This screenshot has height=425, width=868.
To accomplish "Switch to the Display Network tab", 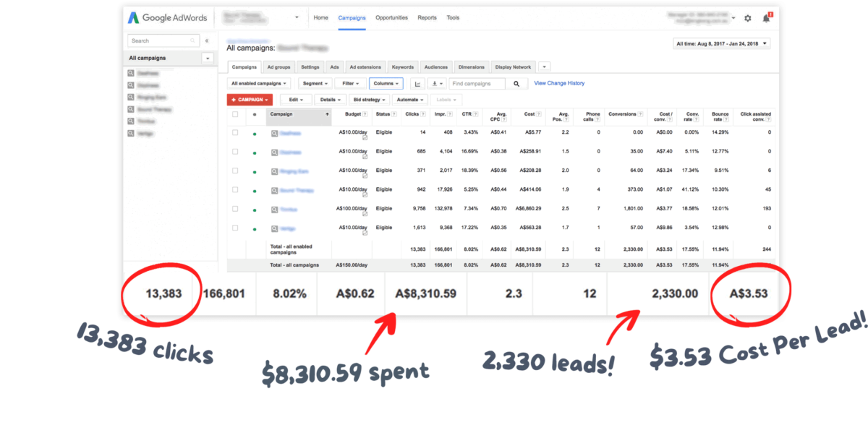I will 514,67.
